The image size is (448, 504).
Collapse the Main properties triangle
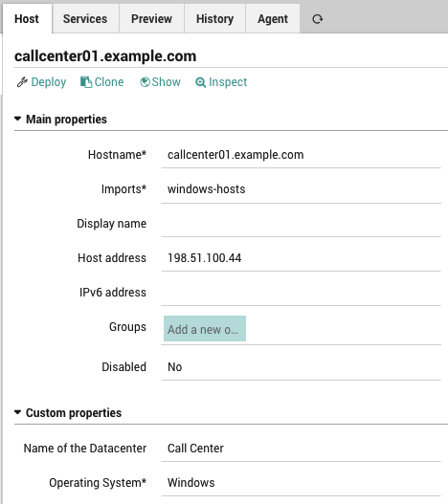point(17,119)
